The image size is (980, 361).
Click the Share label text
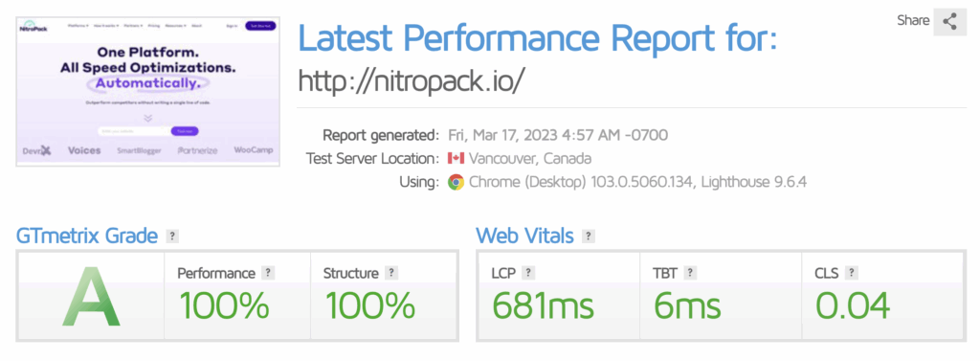(913, 21)
